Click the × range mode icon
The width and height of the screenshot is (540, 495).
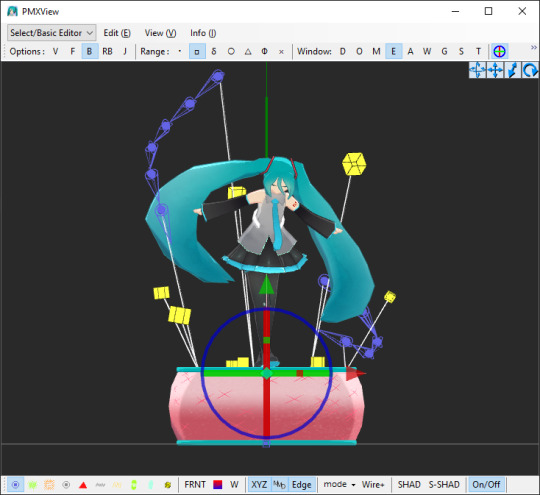coord(281,52)
